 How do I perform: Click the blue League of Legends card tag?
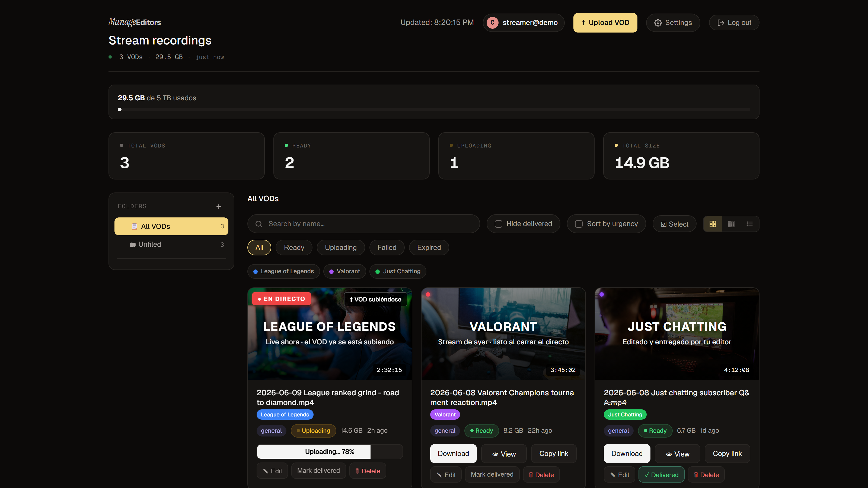[x=285, y=415]
